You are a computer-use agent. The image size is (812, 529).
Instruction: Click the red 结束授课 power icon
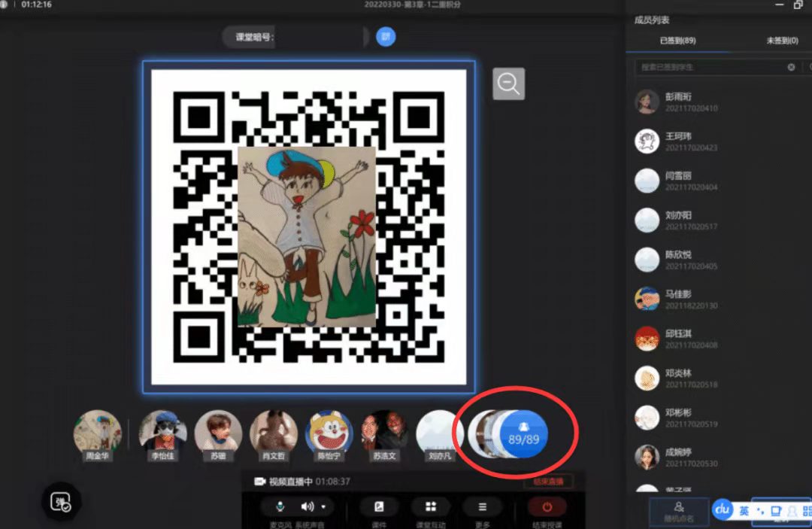(547, 507)
